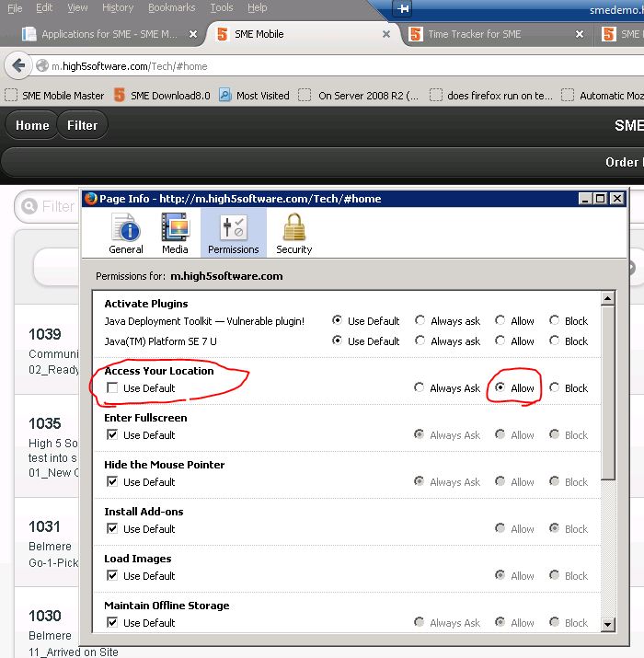
Task: Select Always ask for Java Deployment Toolkit
Action: (420, 320)
